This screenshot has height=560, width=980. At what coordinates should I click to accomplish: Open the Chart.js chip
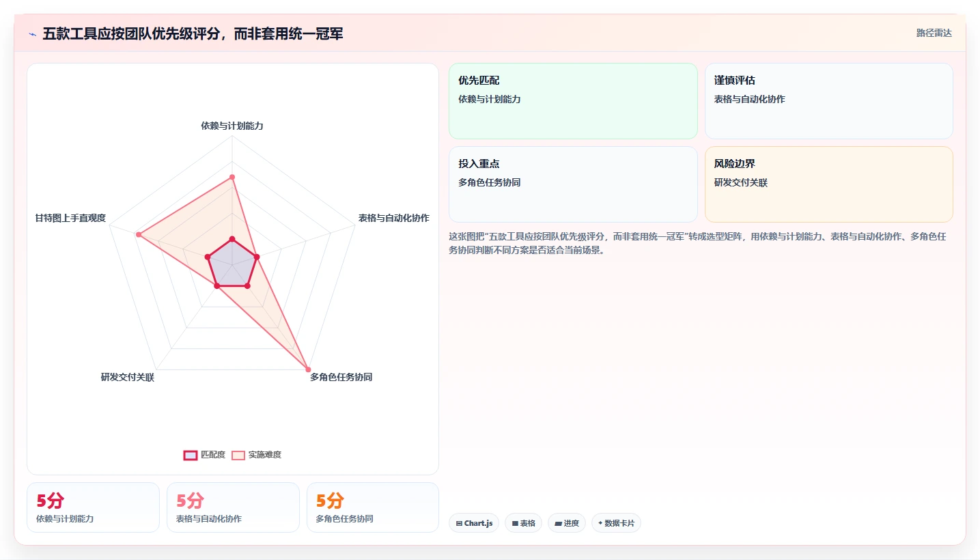tap(474, 523)
